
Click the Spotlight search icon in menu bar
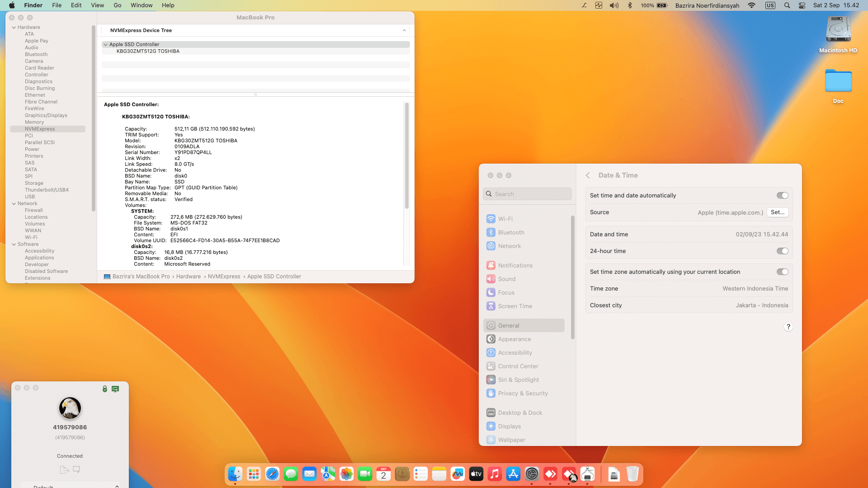[x=787, y=5]
